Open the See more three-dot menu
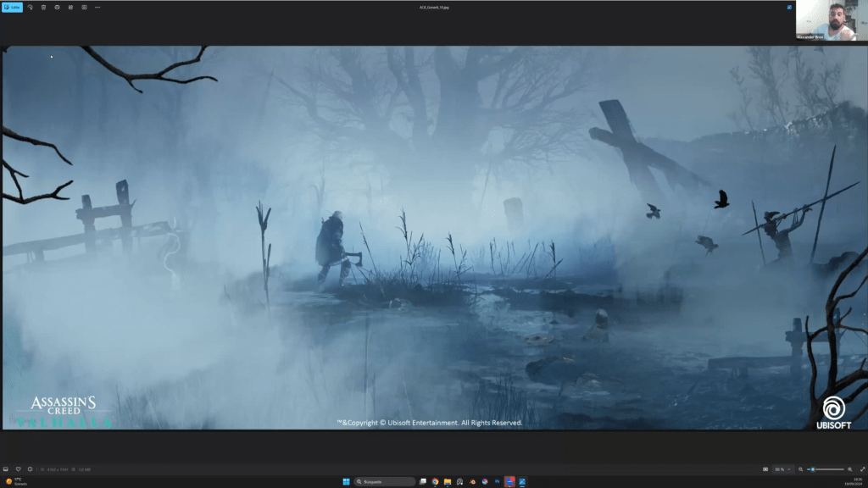 (x=97, y=7)
